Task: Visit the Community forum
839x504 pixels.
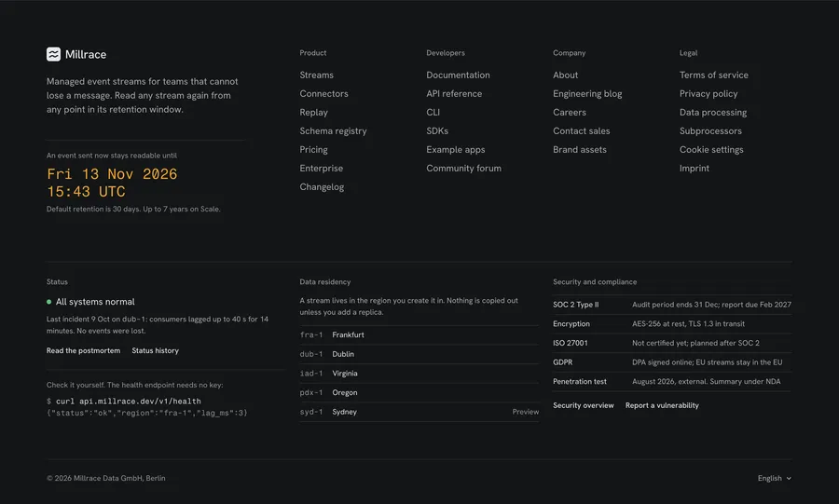Action: tap(464, 168)
